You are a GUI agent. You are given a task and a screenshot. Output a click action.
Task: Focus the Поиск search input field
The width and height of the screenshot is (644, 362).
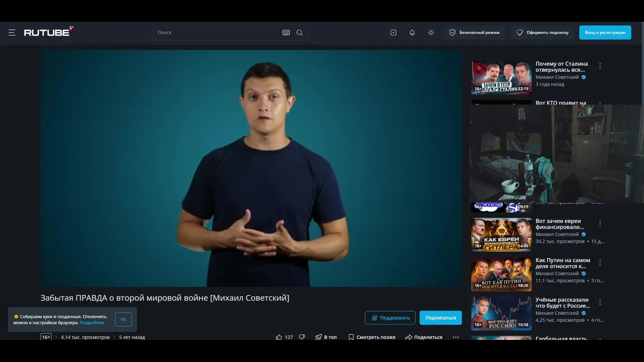tap(216, 33)
